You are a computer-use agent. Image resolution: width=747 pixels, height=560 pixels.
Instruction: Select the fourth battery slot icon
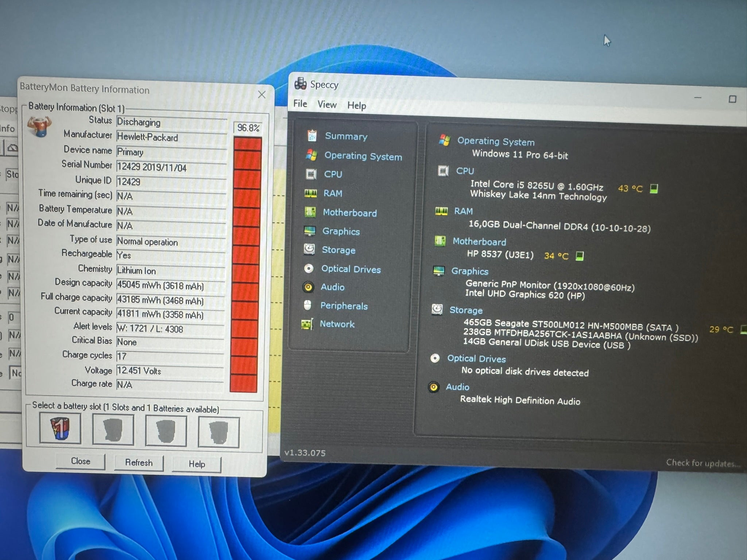pyautogui.click(x=219, y=432)
